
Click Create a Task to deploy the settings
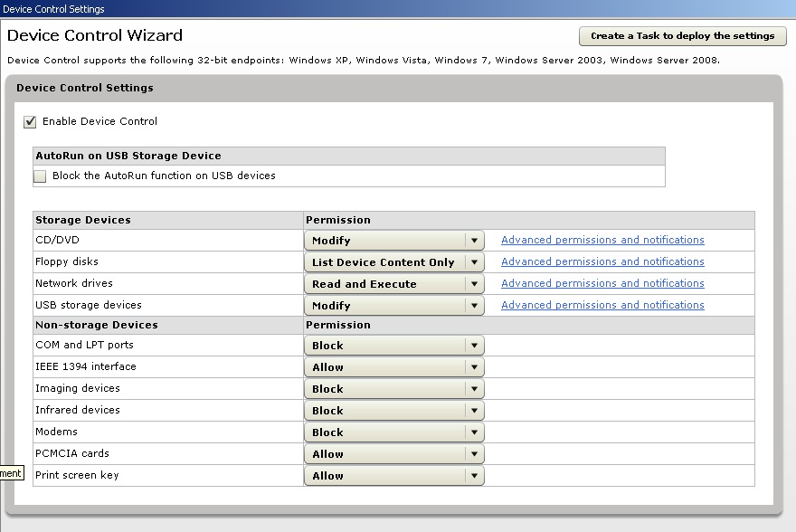click(682, 36)
